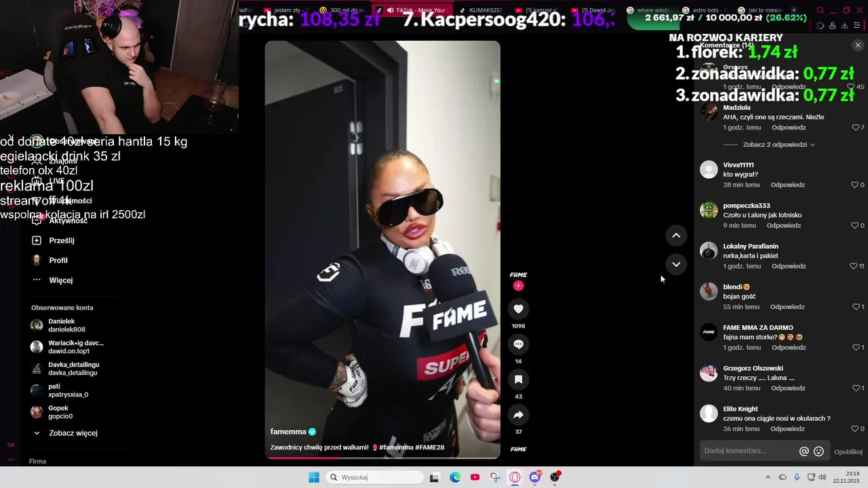Switch to the 'jaki to miesiąc' tab
Viewport: 868px width, 488px height.
point(759,10)
